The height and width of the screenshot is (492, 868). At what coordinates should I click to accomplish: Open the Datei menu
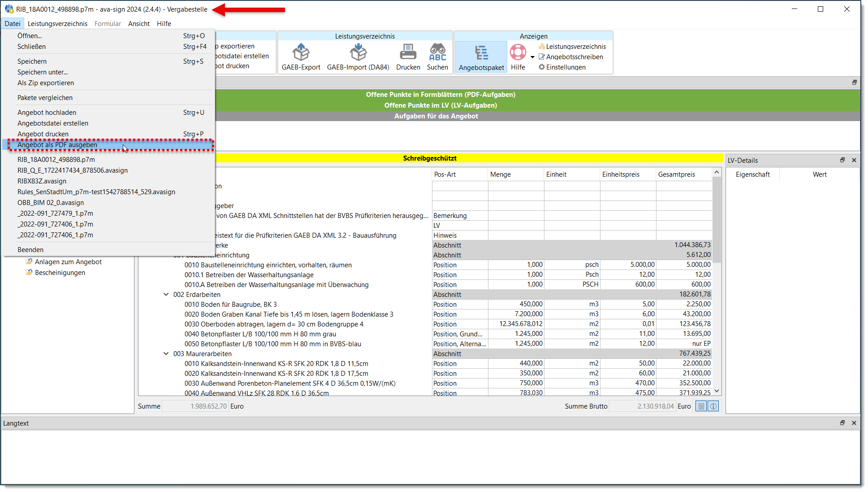point(13,24)
